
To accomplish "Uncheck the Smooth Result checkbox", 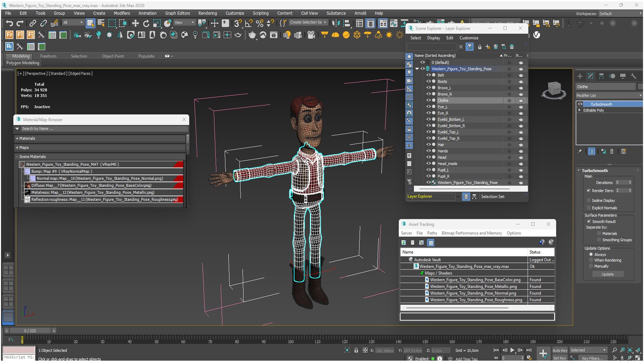I will click(x=589, y=222).
